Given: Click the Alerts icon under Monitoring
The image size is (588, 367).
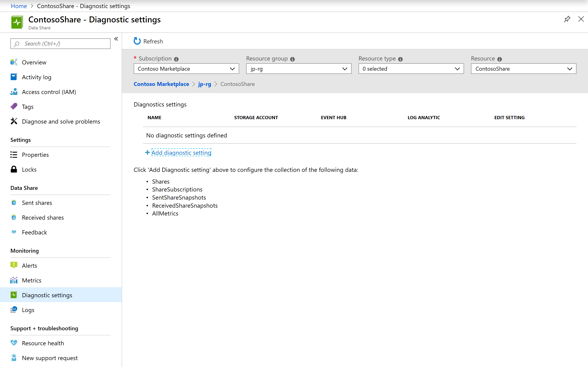Looking at the screenshot, I should (x=14, y=265).
